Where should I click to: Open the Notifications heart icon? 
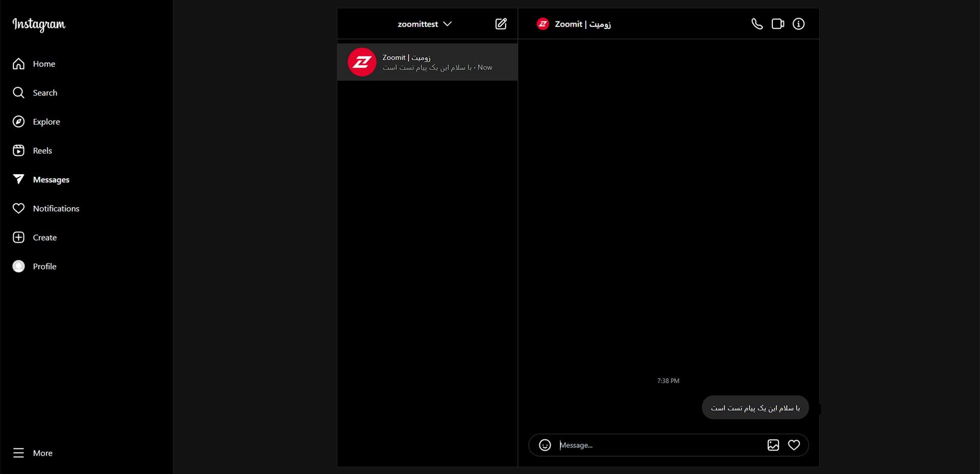pos(18,208)
